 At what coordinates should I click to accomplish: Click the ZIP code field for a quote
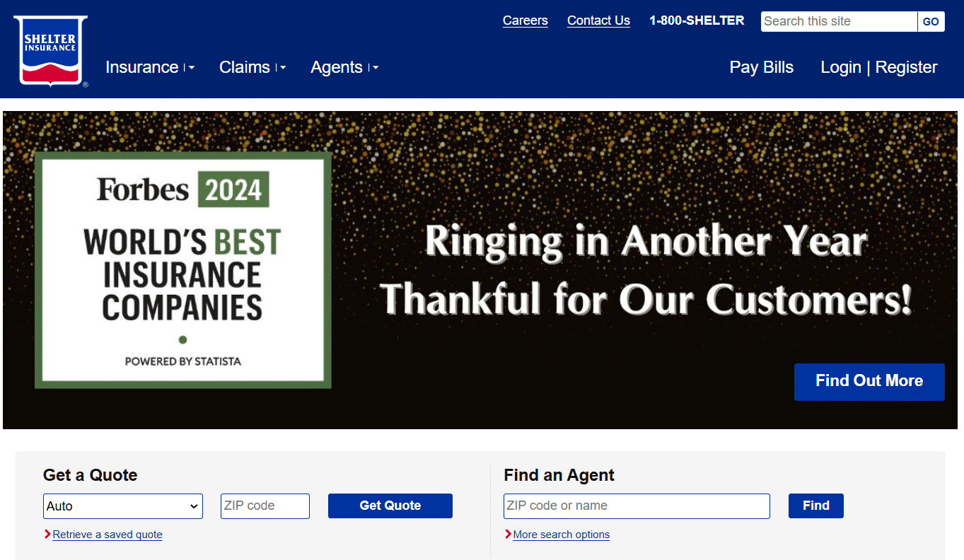coord(265,506)
